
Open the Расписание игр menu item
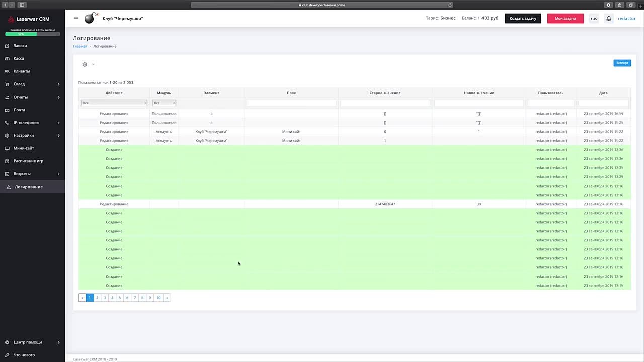pos(28,161)
